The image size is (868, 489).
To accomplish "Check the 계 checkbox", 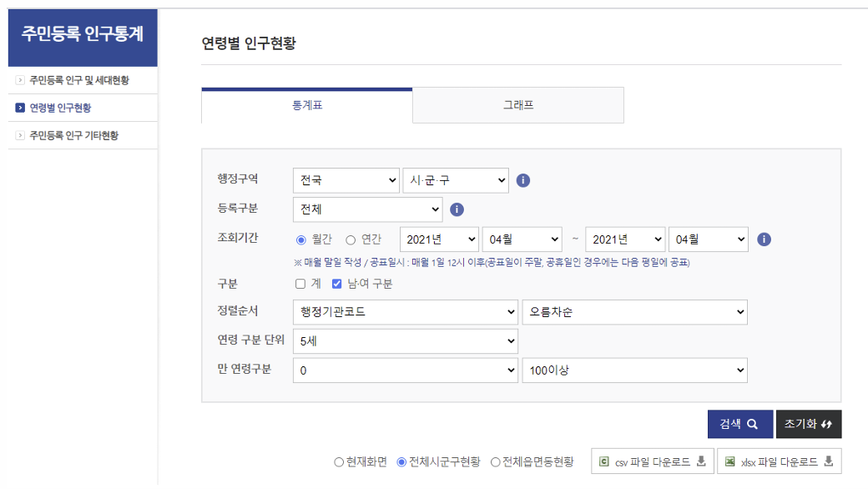I will [x=300, y=284].
